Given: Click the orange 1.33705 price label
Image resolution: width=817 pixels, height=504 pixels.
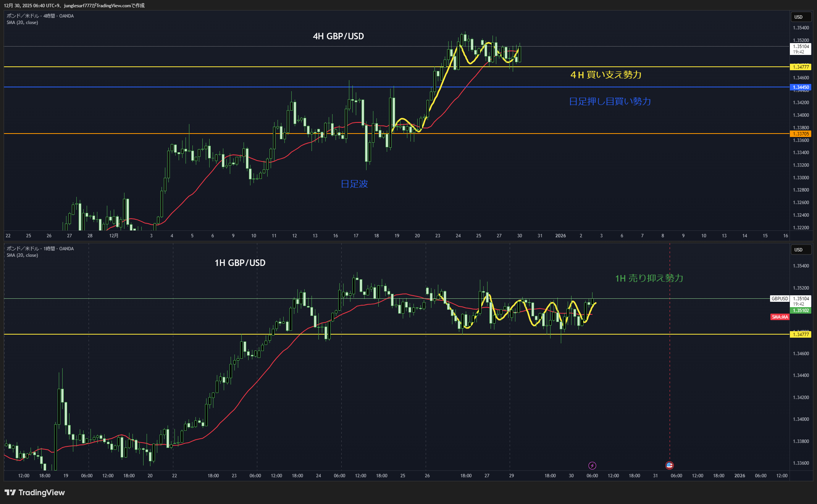Looking at the screenshot, I should point(801,134).
